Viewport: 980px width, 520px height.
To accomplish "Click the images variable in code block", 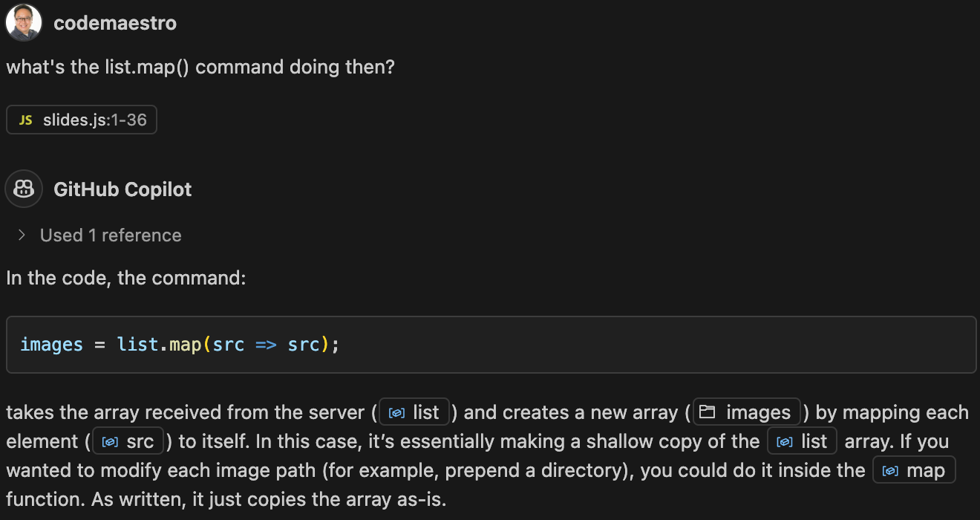I will [x=52, y=345].
